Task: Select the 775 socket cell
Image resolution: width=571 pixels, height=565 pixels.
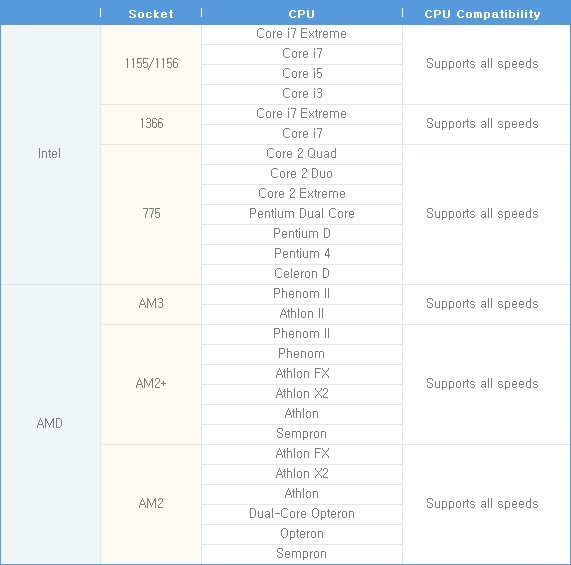Action: (x=151, y=214)
